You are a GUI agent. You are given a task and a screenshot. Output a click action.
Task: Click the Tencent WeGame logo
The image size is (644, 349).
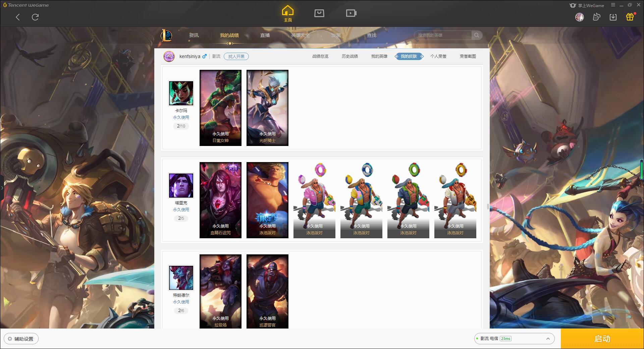coord(26,5)
